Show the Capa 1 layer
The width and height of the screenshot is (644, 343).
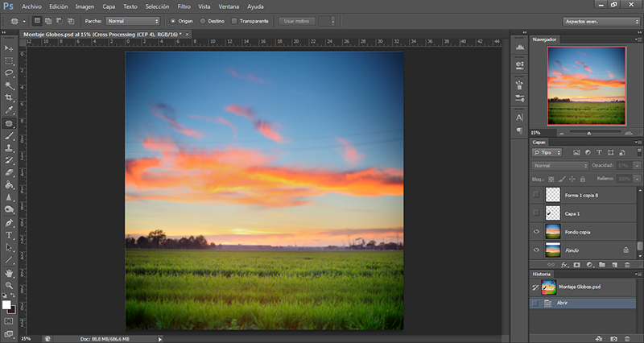[536, 213]
